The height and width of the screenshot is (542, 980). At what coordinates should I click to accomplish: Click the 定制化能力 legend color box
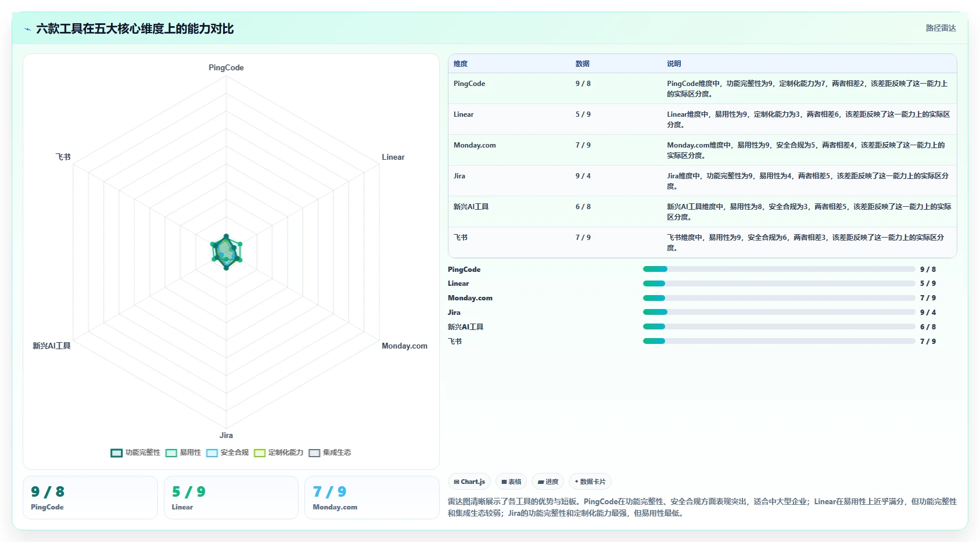pyautogui.click(x=259, y=453)
